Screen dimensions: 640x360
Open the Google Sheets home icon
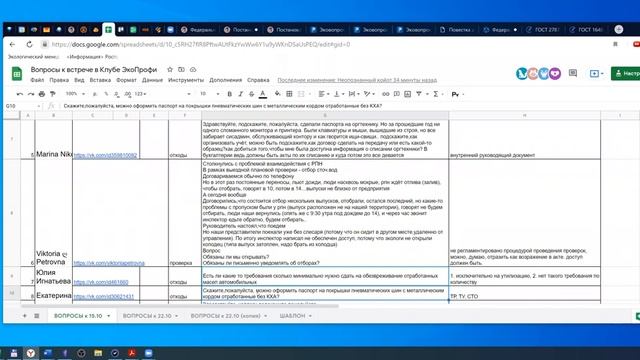17,74
